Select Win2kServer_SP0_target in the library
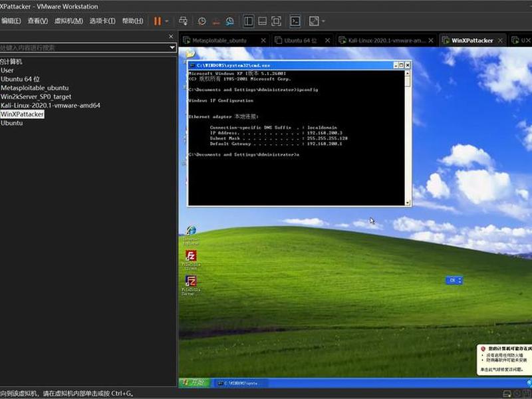This screenshot has width=532, height=399. point(36,96)
